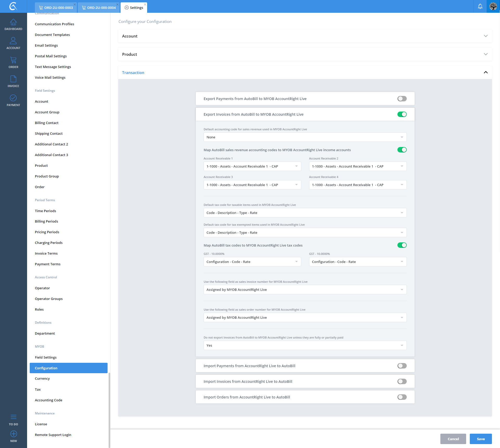
Task: Turn on Import Orders from AccountRight toggle
Action: (x=402, y=397)
